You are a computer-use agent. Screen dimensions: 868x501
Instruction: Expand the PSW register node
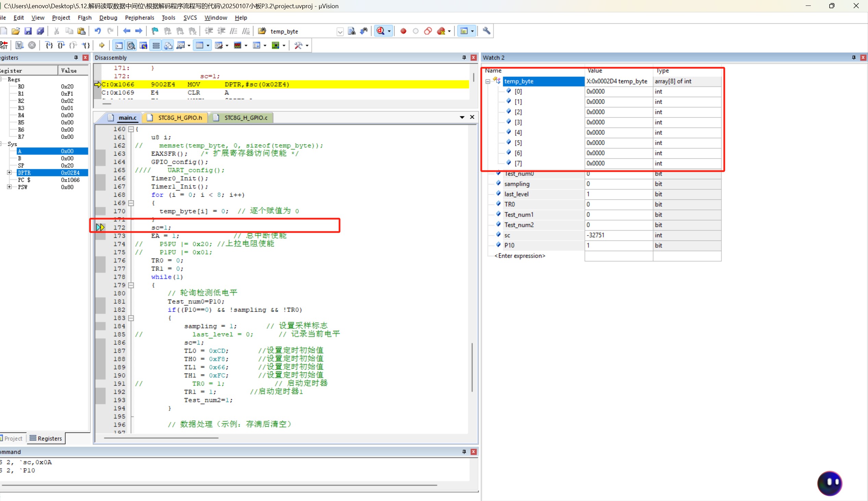[9, 187]
